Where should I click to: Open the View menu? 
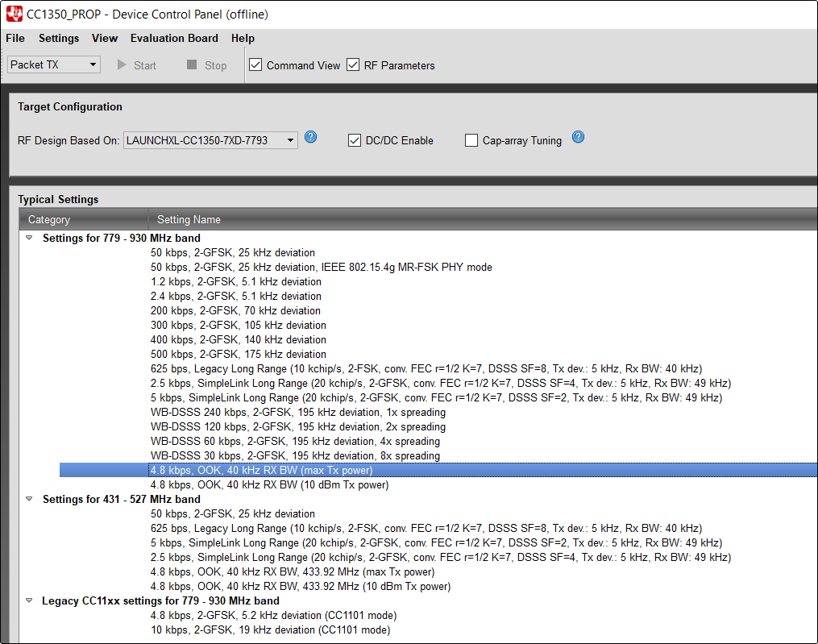(105, 38)
